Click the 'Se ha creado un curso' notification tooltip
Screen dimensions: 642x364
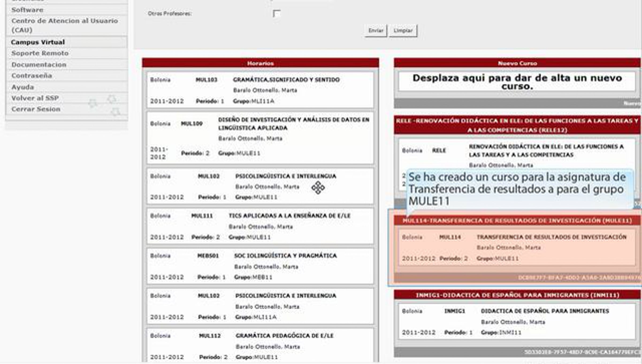pyautogui.click(x=519, y=189)
